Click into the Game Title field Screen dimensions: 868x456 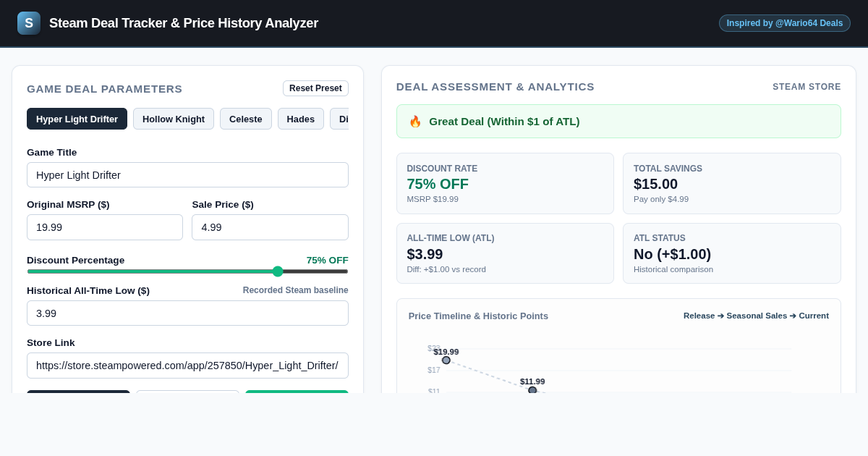tap(187, 174)
